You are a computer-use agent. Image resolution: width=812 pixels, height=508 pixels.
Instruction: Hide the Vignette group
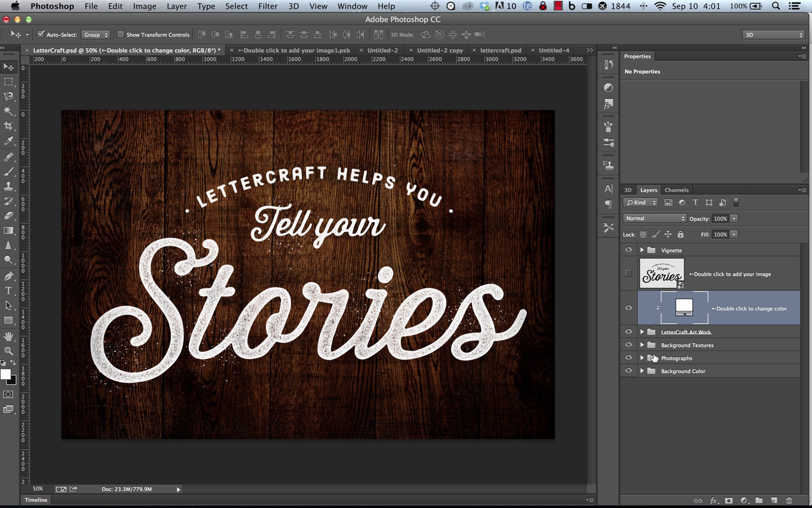629,250
